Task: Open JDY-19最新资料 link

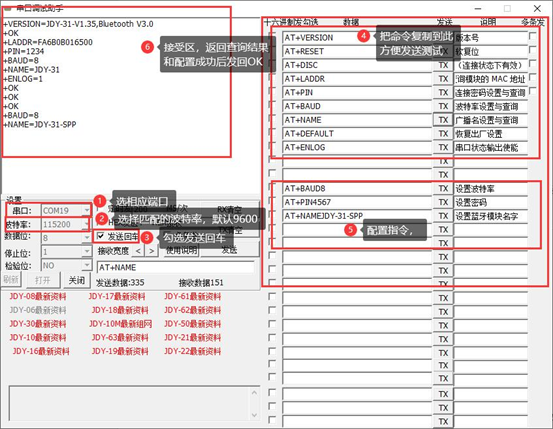Action: pos(120,351)
